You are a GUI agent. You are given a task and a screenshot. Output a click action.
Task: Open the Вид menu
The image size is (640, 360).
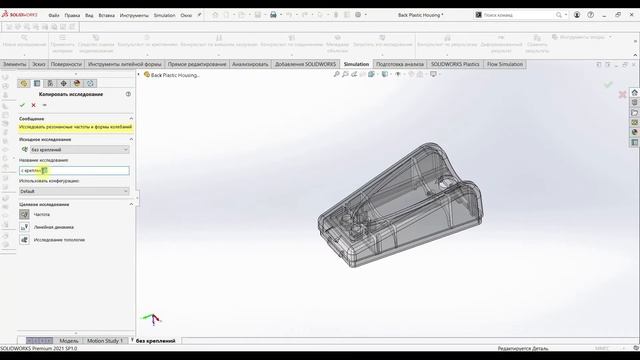89,15
